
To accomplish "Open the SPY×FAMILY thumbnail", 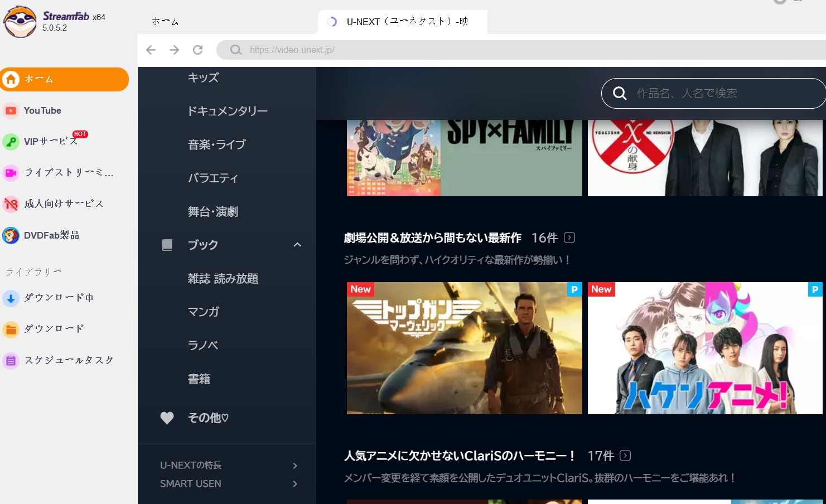I will click(x=464, y=158).
